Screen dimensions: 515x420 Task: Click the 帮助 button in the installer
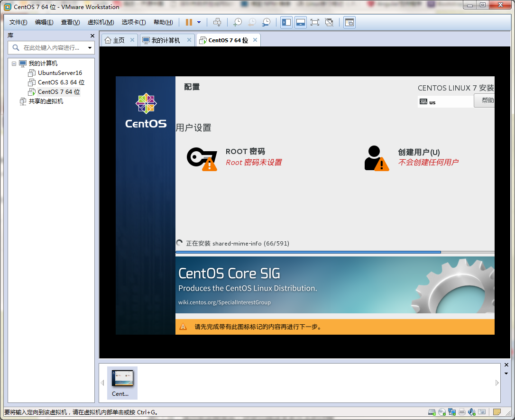tap(485, 100)
